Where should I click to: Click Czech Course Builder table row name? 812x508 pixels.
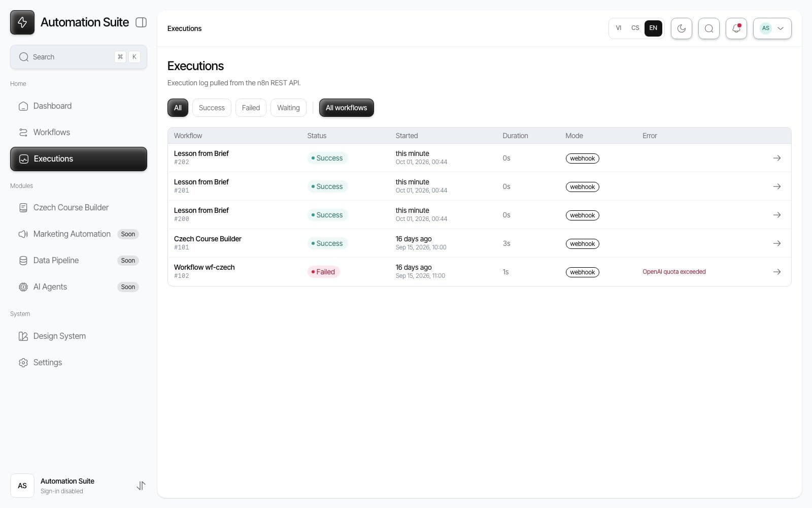pos(208,239)
